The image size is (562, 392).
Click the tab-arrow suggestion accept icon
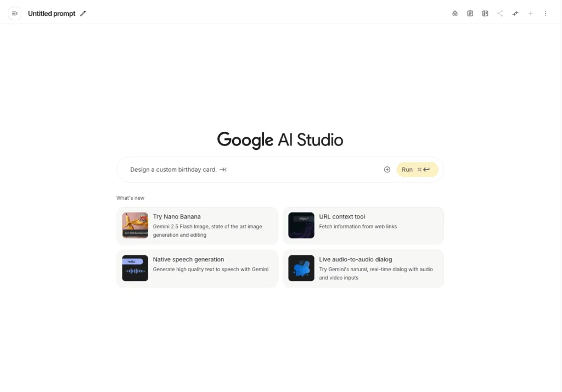[x=223, y=170]
